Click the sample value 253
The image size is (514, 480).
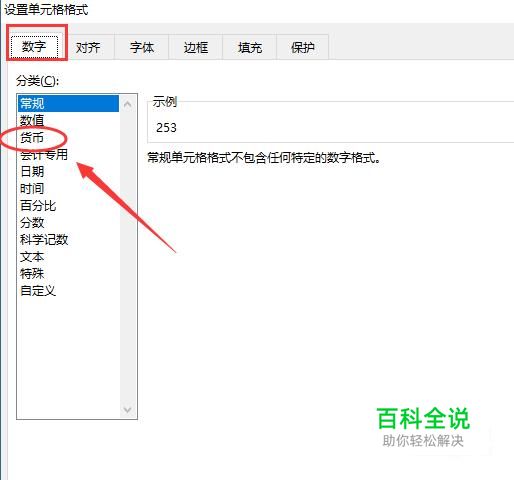pyautogui.click(x=166, y=128)
